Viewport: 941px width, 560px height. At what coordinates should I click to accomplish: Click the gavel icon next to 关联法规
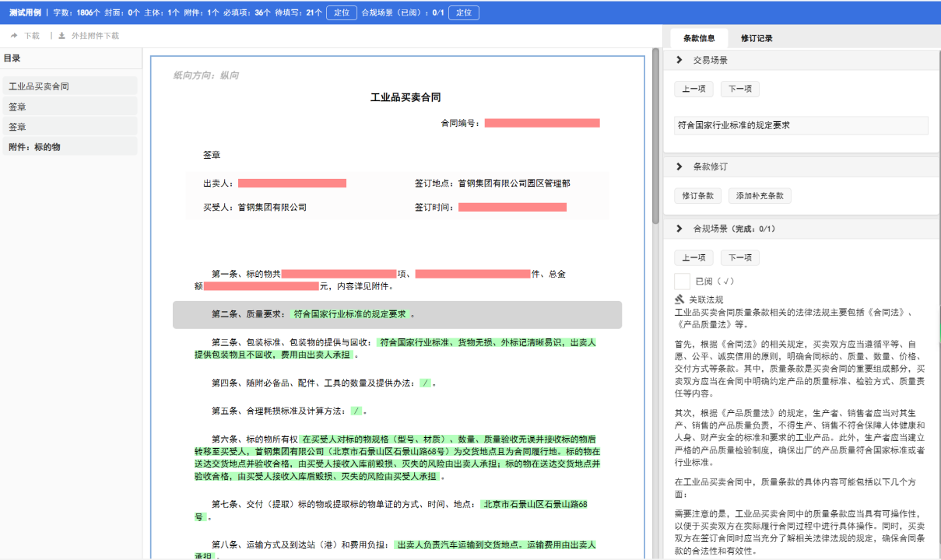click(x=679, y=299)
